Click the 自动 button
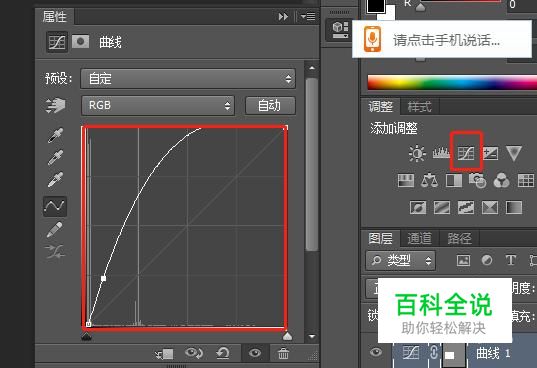Viewport: 537px width, 368px height. pos(270,105)
